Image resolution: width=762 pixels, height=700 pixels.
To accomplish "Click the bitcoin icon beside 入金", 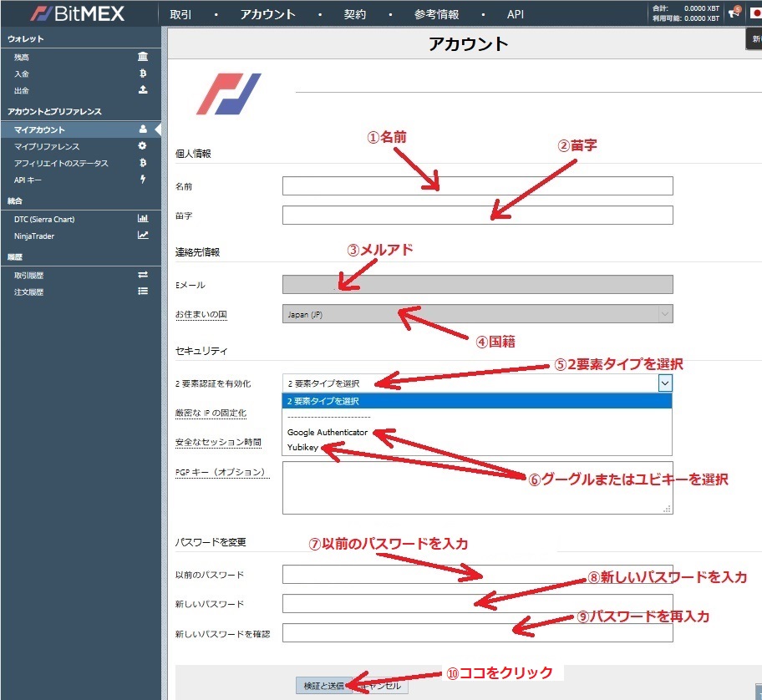I will [142, 74].
